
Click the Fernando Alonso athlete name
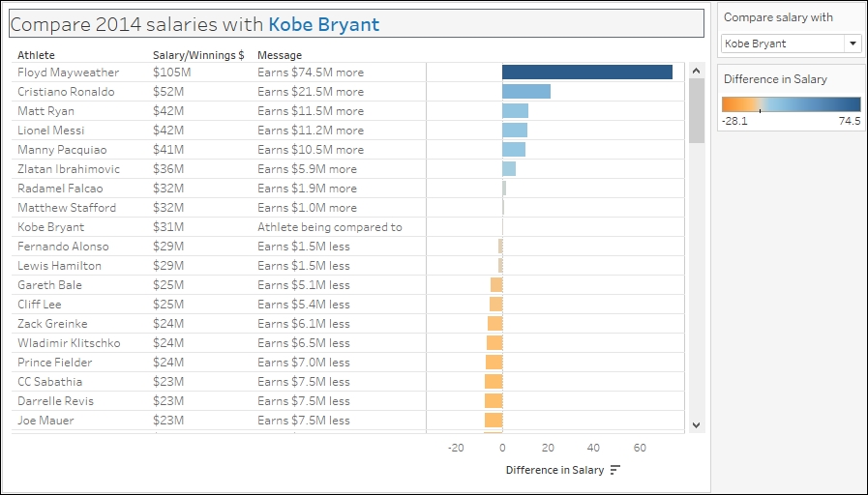tap(63, 247)
